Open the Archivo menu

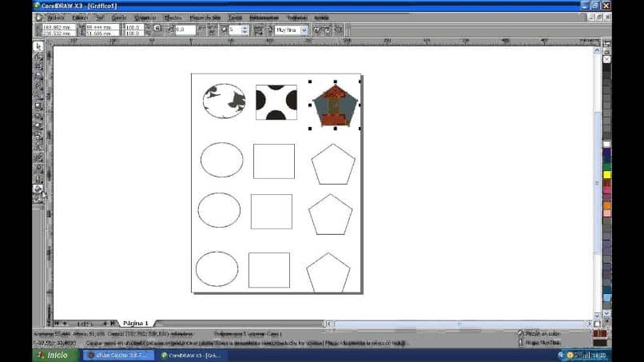[x=55, y=18]
